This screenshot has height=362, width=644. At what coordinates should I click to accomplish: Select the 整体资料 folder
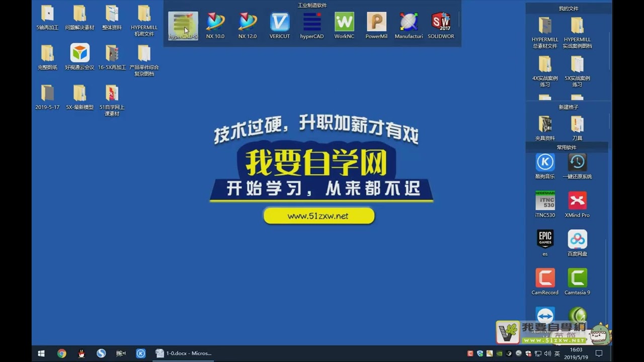click(x=112, y=18)
